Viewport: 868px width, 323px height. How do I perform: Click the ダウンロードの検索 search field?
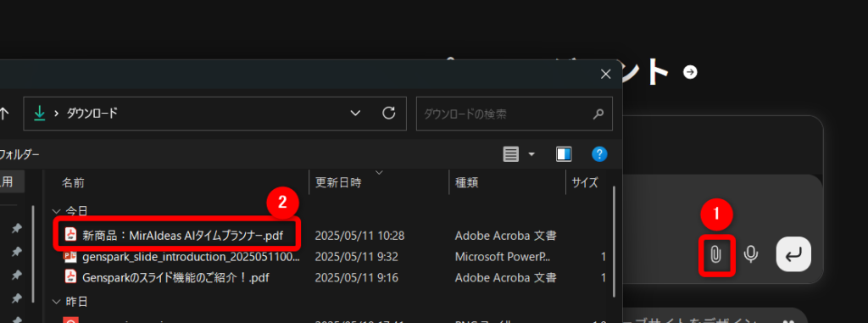[515, 114]
